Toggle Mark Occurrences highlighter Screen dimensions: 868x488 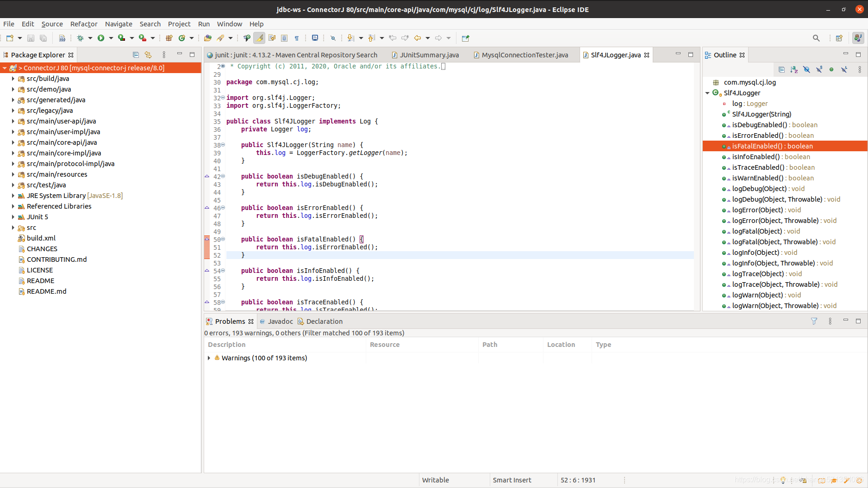click(259, 38)
